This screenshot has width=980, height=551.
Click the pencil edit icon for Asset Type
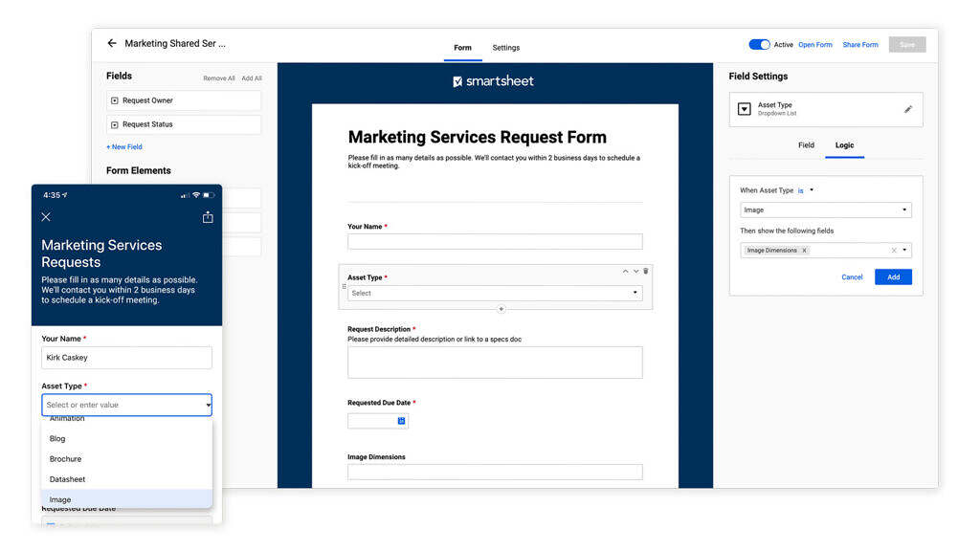pos(907,109)
